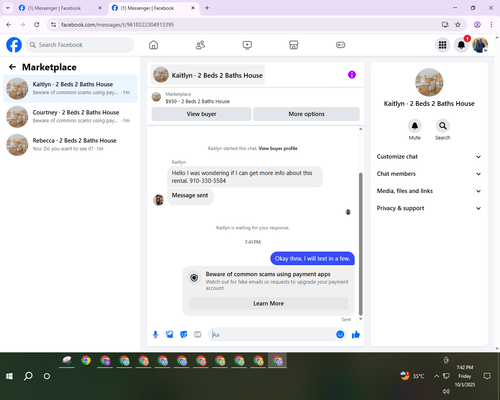Click Kaitlyn's large profile thumbnail in right panel
This screenshot has width=500, height=400.
429,82
